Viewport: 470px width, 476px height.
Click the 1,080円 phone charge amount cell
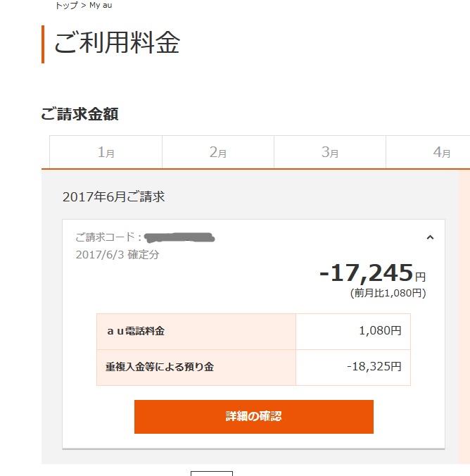click(379, 331)
